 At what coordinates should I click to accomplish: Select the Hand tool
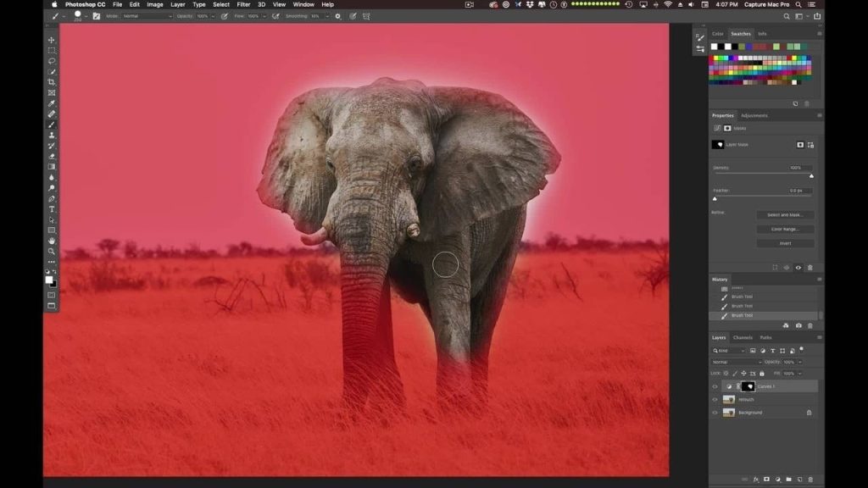coord(52,241)
